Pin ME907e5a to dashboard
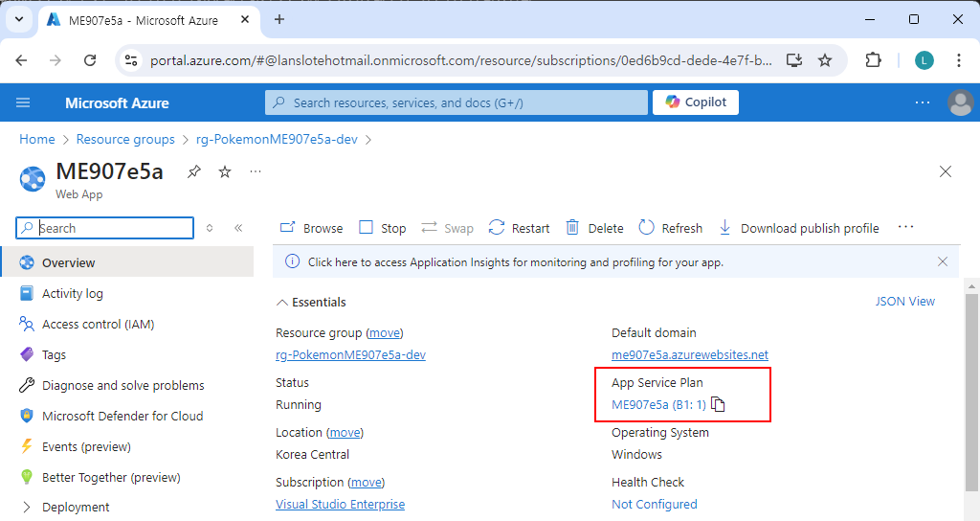The width and height of the screenshot is (980, 521). [x=194, y=171]
